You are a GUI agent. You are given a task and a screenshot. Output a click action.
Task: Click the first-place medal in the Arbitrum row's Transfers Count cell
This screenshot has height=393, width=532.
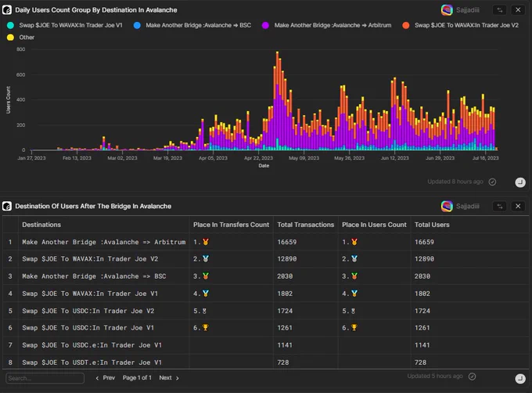pos(206,242)
